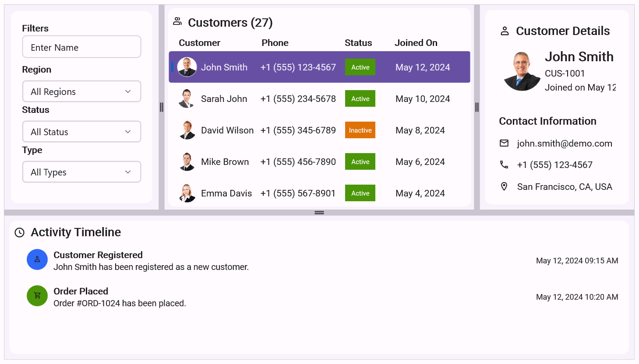Click the Order Placed timeline title
Image resolution: width=639 pixels, height=364 pixels.
pyautogui.click(x=81, y=291)
